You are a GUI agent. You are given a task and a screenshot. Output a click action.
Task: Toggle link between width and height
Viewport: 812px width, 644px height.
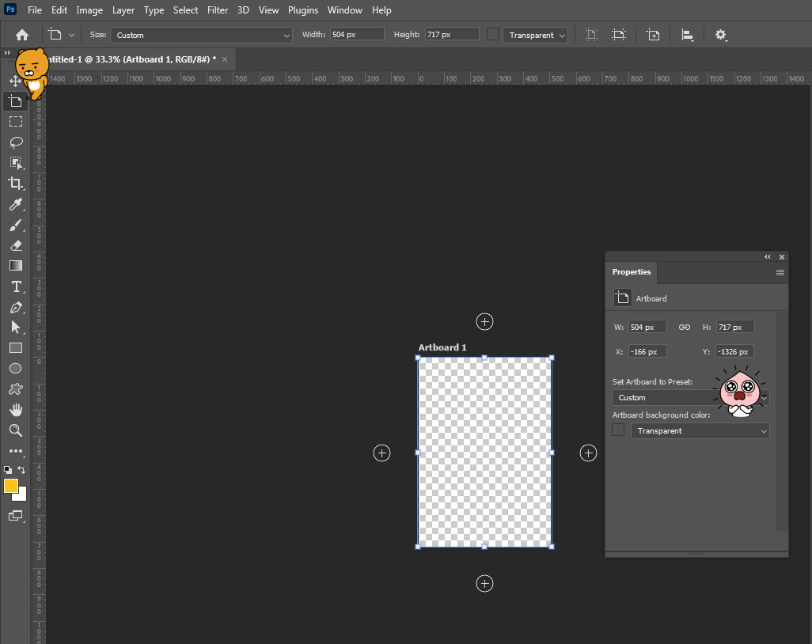click(x=684, y=328)
